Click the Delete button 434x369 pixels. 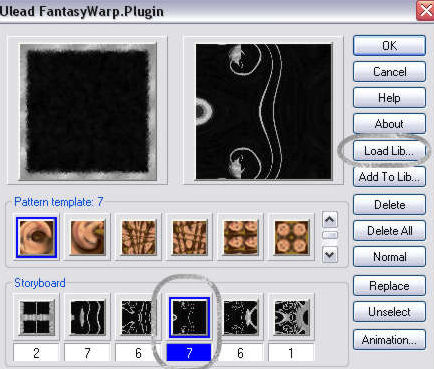click(389, 205)
